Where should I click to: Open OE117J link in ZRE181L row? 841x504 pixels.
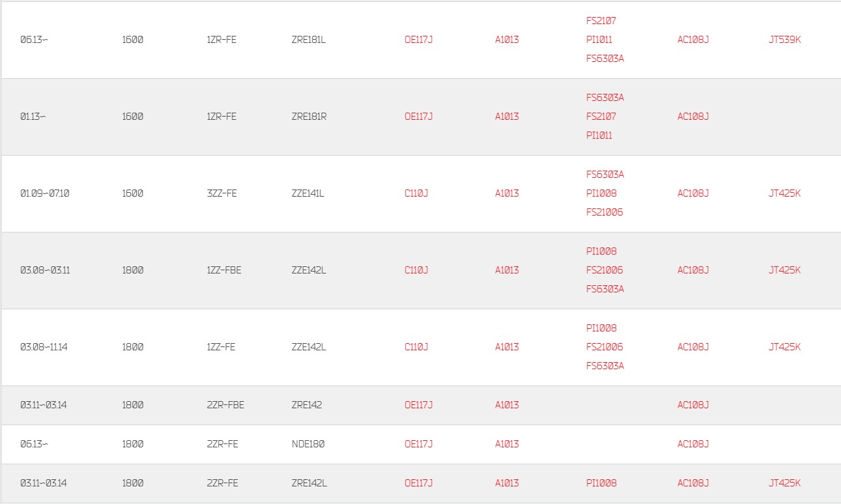(x=418, y=40)
